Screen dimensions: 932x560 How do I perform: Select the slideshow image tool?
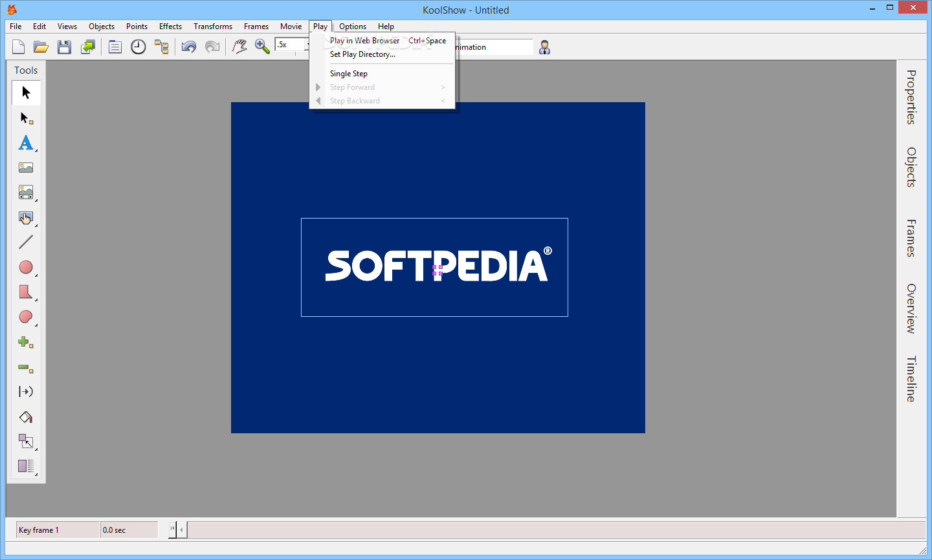point(26,192)
